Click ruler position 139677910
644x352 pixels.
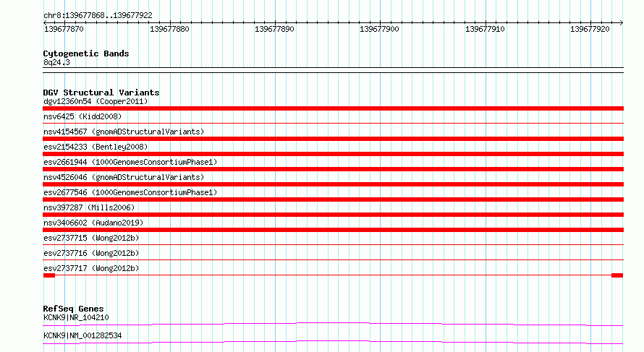point(485,29)
